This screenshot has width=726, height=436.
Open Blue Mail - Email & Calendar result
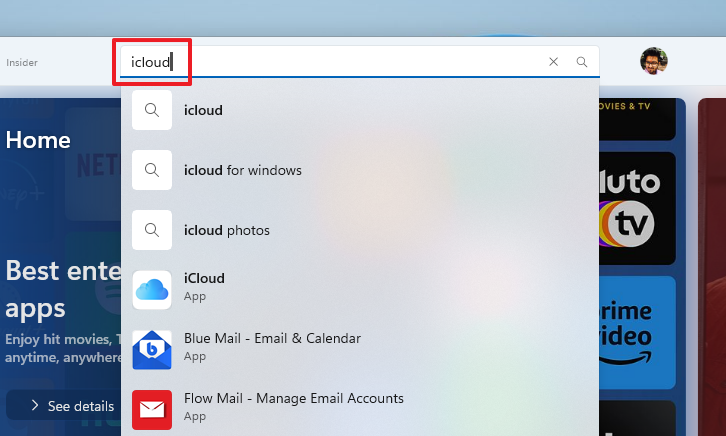360,350
